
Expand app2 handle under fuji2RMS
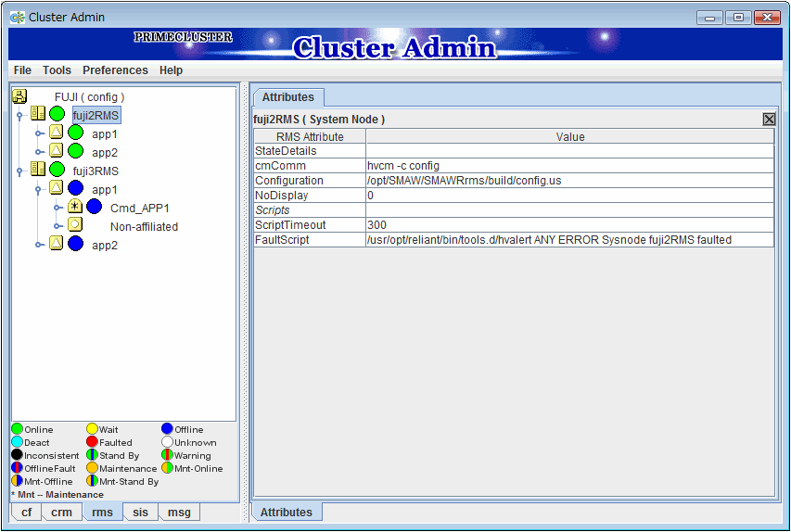(39, 152)
